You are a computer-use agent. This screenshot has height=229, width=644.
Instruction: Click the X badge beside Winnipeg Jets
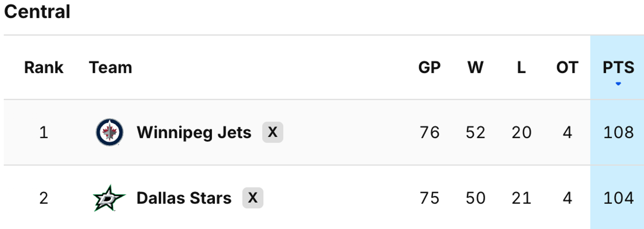(273, 132)
